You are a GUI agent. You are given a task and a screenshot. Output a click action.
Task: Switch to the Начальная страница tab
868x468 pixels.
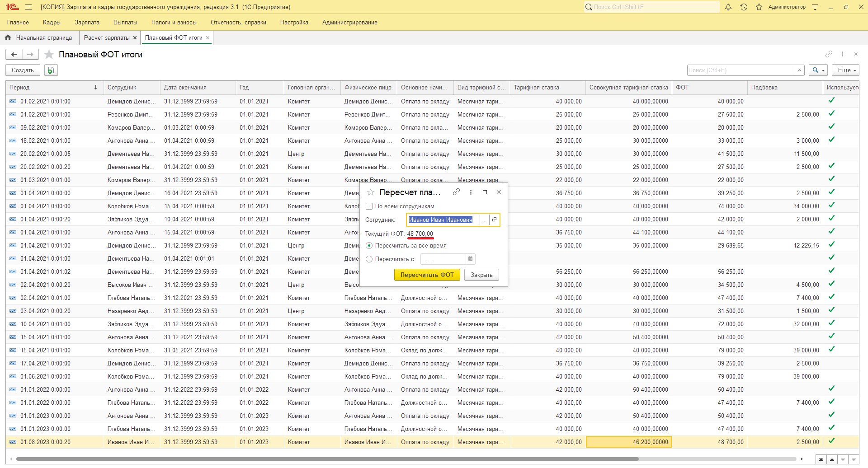pos(40,38)
